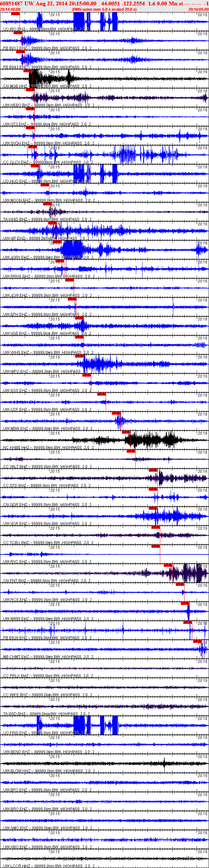The height and width of the screenshot is (868, 209).
Task: Select the CC CLCV EHZ station label
Action: click(48, 162)
